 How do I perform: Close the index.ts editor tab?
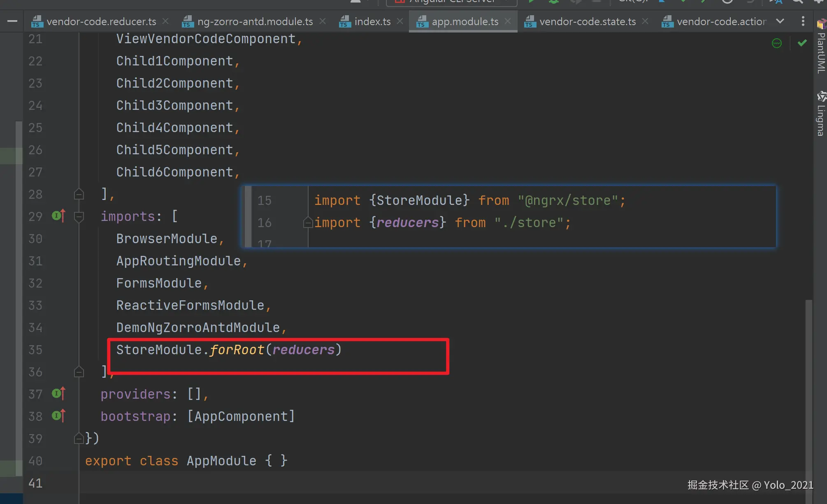point(400,21)
